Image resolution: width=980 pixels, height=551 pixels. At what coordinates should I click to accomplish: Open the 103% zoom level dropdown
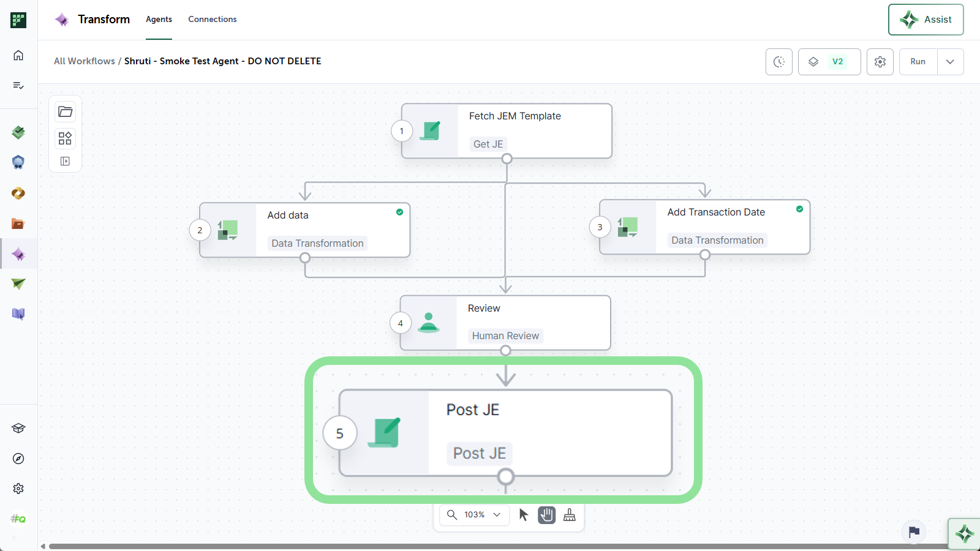(x=475, y=515)
